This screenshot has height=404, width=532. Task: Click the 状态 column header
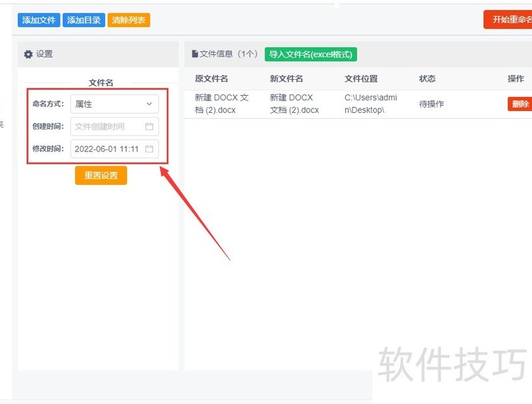(428, 78)
